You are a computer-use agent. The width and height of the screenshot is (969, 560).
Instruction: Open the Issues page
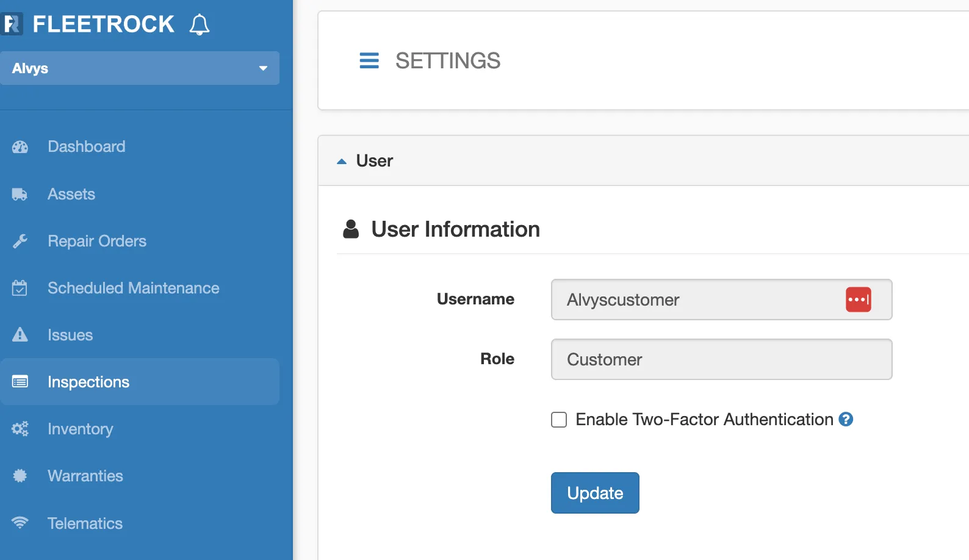click(70, 335)
